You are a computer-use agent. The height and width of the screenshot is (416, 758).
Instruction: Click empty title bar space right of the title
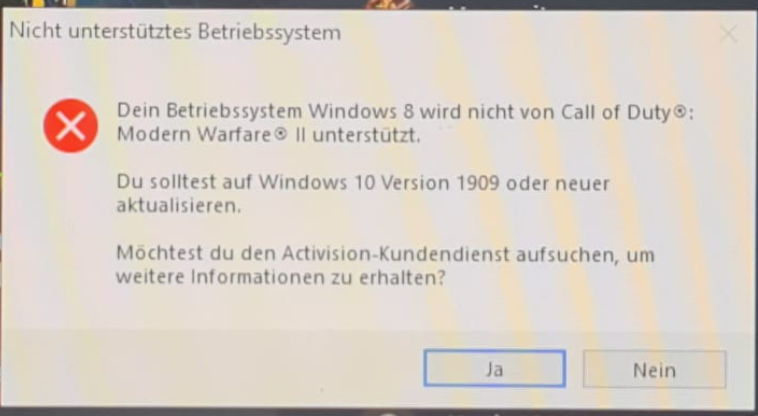coord(527,33)
